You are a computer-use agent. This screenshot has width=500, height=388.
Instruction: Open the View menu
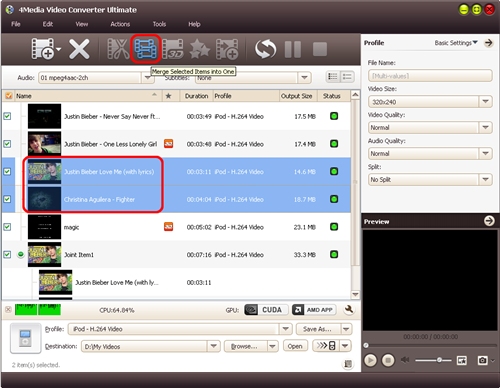click(82, 24)
